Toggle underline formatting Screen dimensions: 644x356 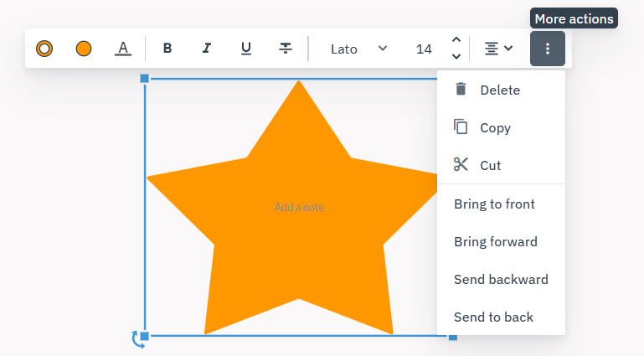point(246,49)
